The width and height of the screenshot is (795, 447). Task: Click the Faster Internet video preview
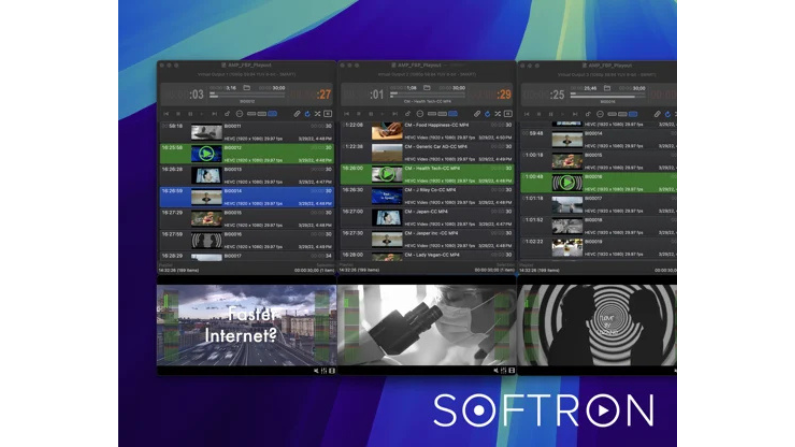pyautogui.click(x=246, y=325)
